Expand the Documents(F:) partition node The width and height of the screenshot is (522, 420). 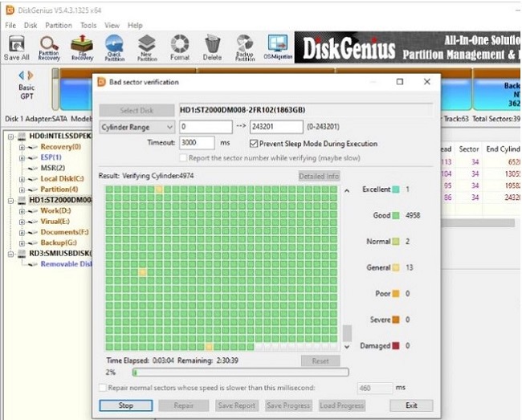click(x=22, y=232)
